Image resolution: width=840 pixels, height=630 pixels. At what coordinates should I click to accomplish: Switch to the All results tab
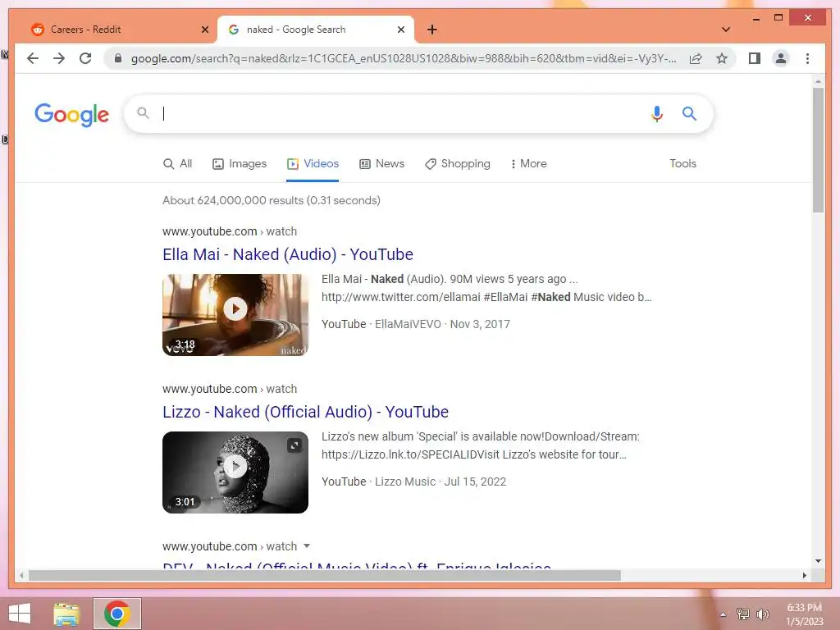[x=177, y=164]
